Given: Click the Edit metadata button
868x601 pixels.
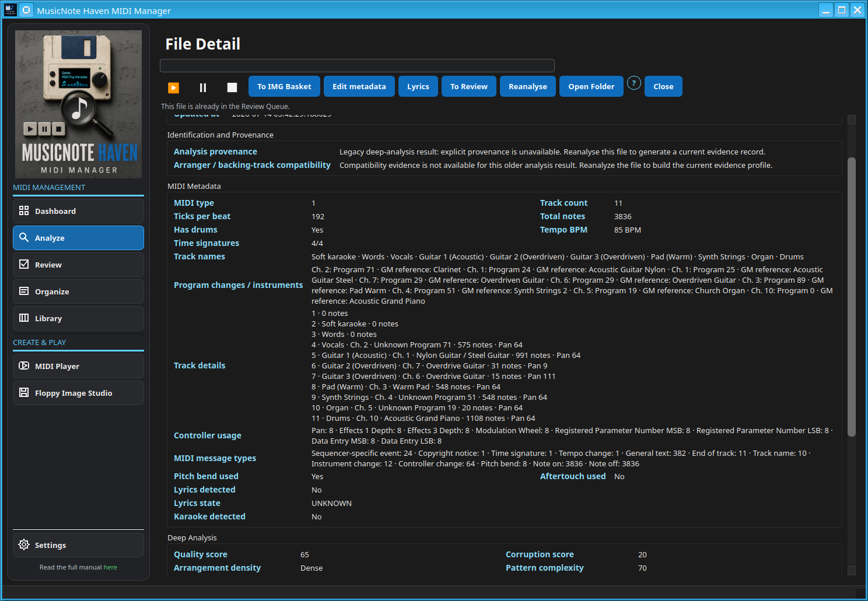Looking at the screenshot, I should click(359, 86).
